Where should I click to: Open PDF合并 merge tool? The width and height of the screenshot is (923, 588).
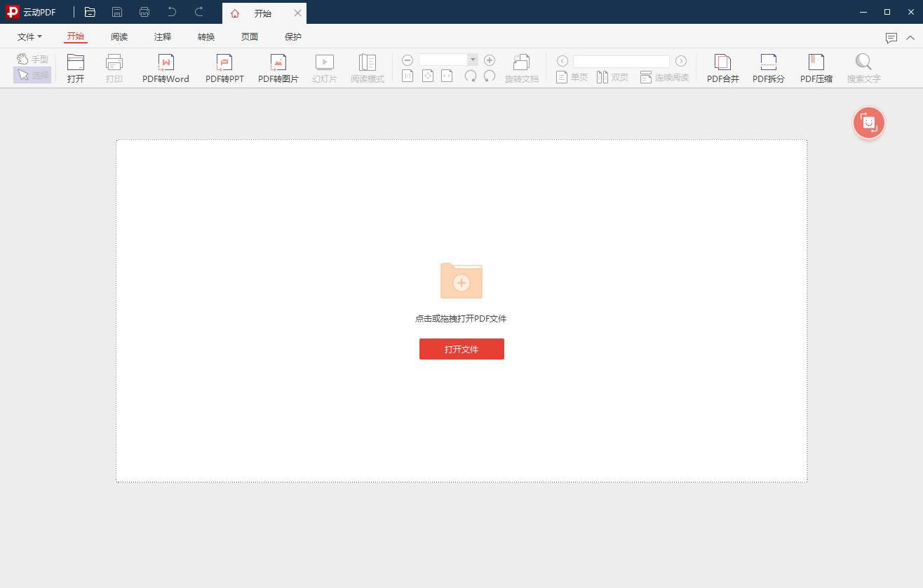click(723, 68)
